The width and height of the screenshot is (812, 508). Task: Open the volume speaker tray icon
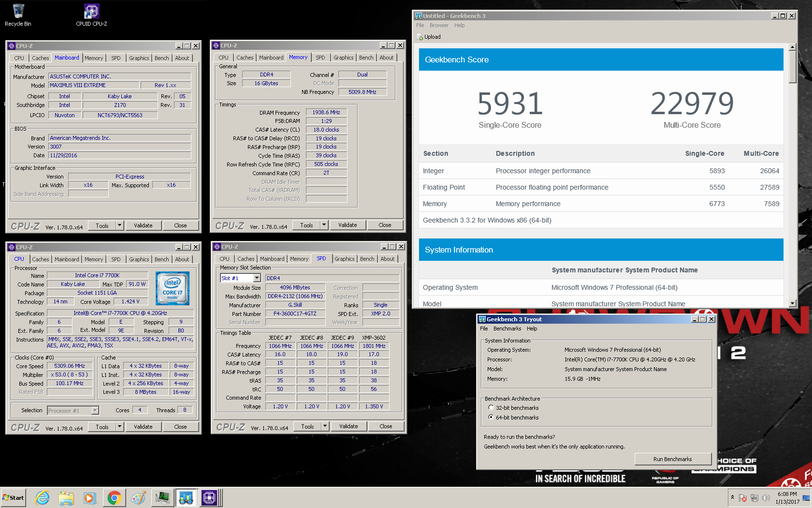766,498
